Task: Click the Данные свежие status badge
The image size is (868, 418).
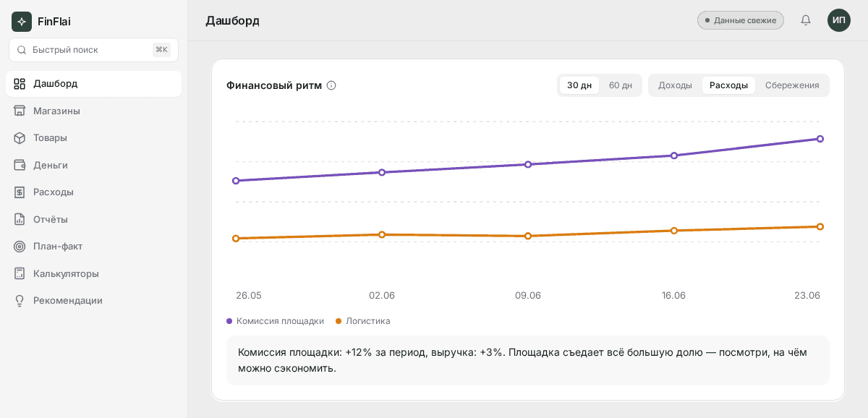Action: pos(741,20)
